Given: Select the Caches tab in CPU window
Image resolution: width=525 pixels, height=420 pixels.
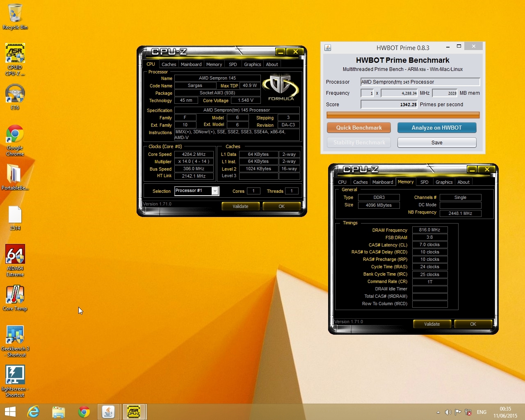Looking at the screenshot, I should coord(169,64).
